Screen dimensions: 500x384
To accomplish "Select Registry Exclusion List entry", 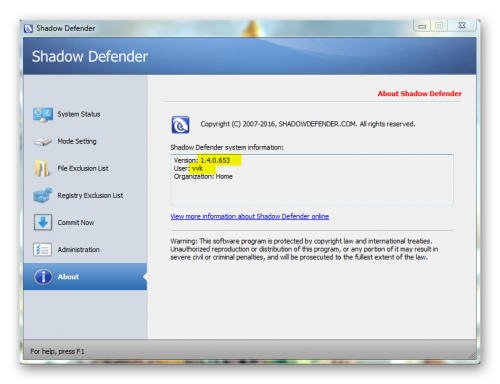I will pos(90,195).
